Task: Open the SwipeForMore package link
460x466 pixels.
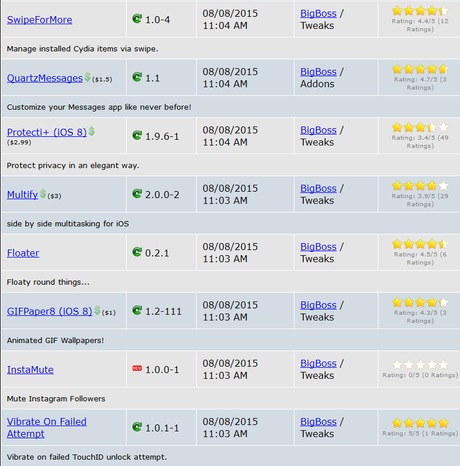Action: coord(39,20)
